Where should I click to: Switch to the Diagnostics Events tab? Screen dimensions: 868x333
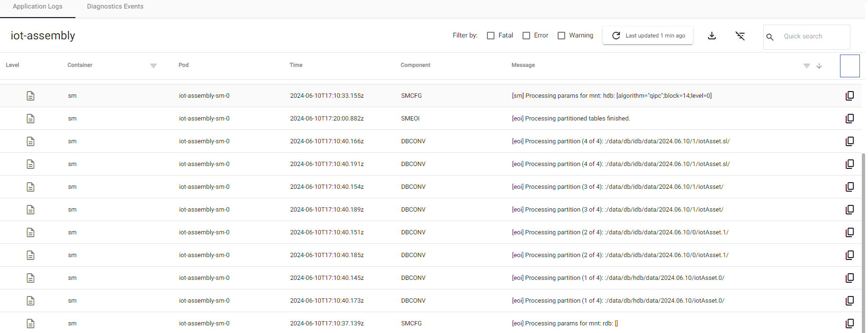(115, 7)
